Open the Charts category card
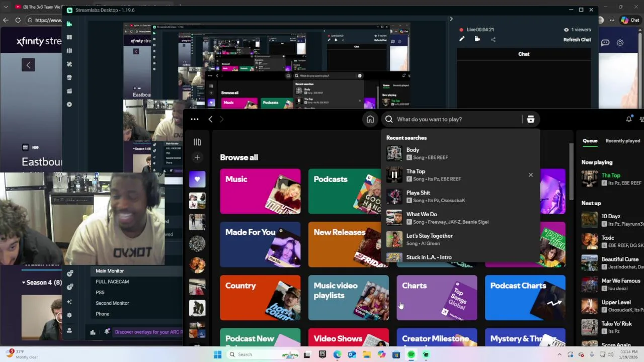Screen dimensions: 644x362 tap(437, 298)
